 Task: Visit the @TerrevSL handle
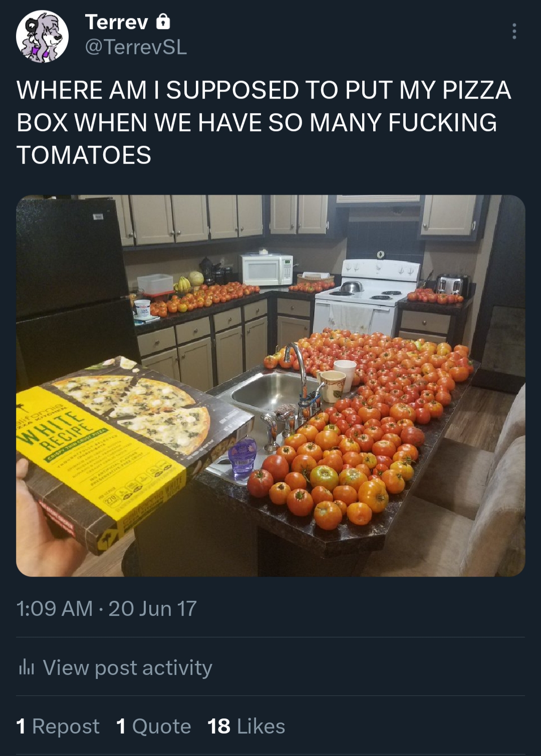click(136, 47)
